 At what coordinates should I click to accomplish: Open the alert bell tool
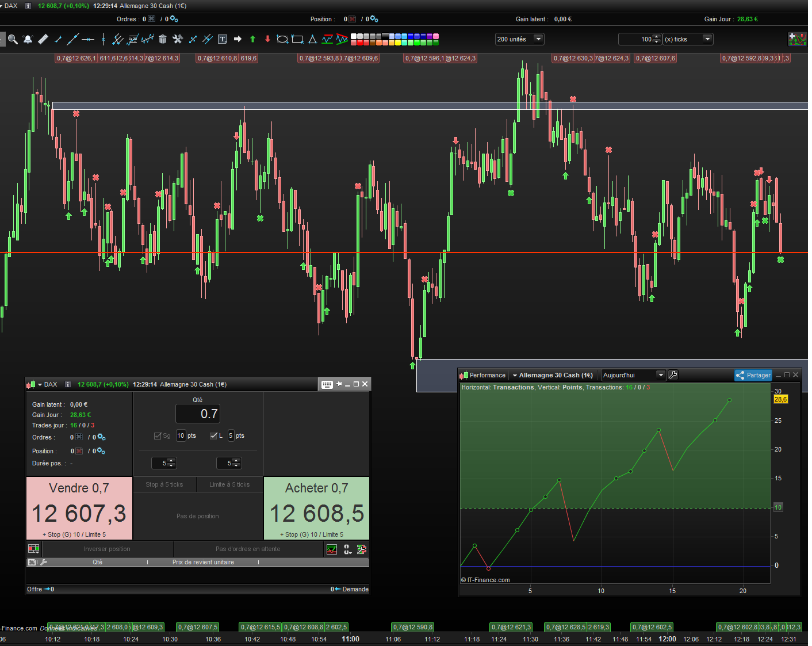pos(28,39)
